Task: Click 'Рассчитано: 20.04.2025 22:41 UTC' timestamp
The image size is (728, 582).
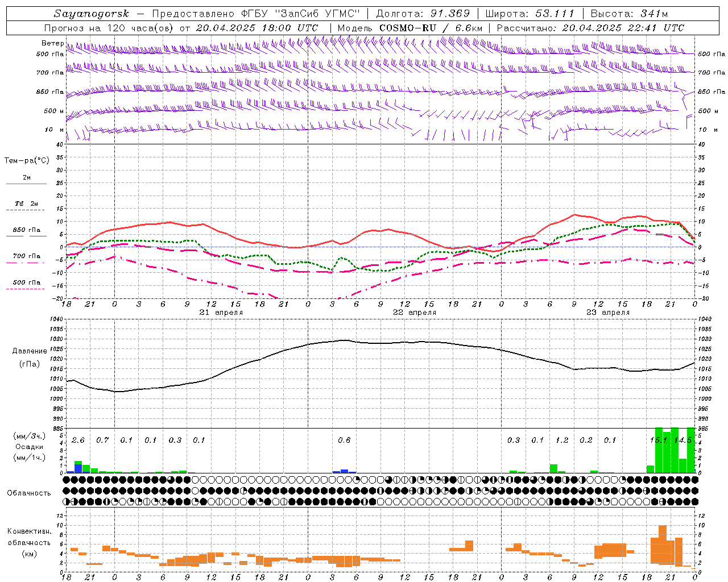Action: tap(590, 28)
